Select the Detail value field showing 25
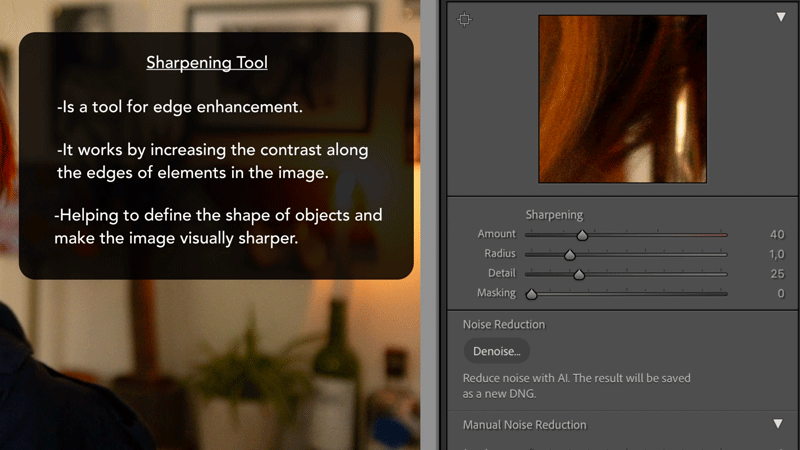Image resolution: width=800 pixels, height=450 pixels. (776, 273)
